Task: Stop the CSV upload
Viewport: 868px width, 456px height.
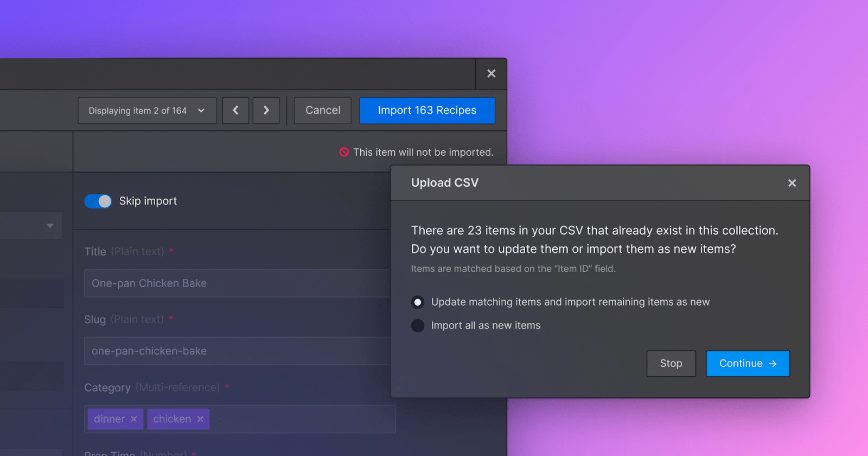Action: tap(671, 364)
